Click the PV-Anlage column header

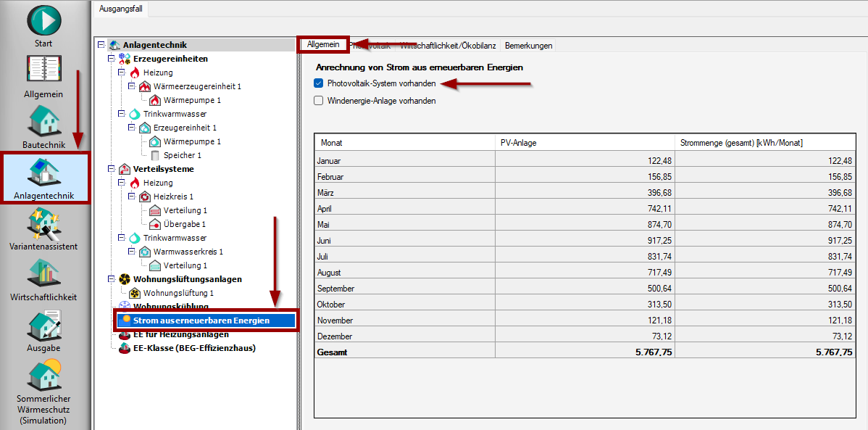pos(518,143)
